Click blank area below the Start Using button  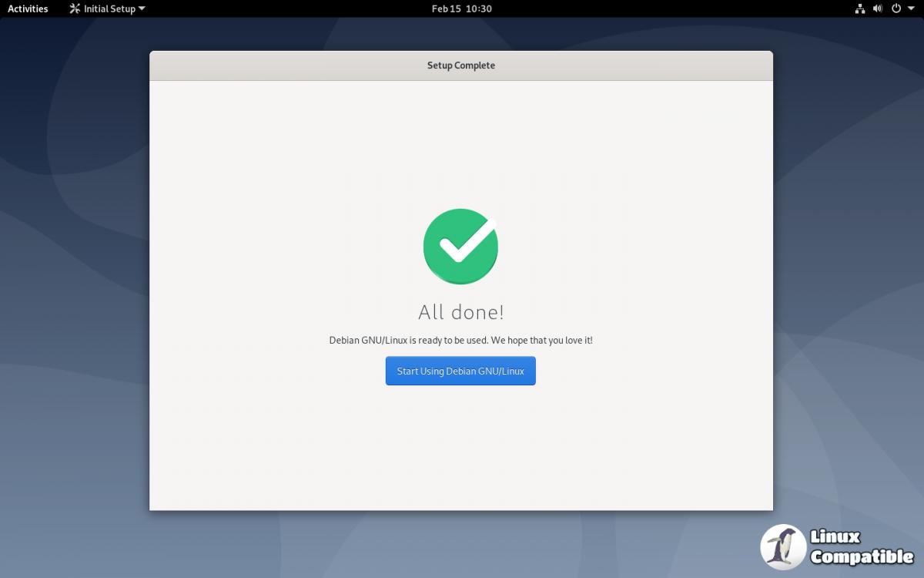[x=460, y=447]
